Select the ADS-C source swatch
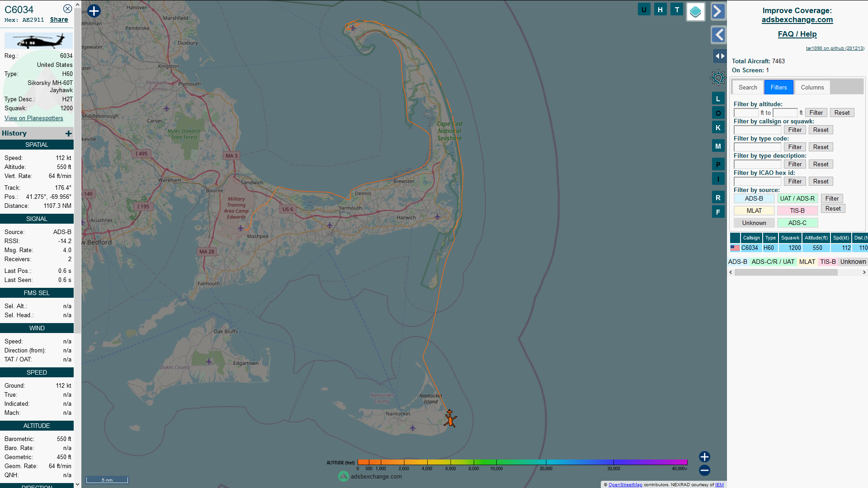 click(797, 223)
